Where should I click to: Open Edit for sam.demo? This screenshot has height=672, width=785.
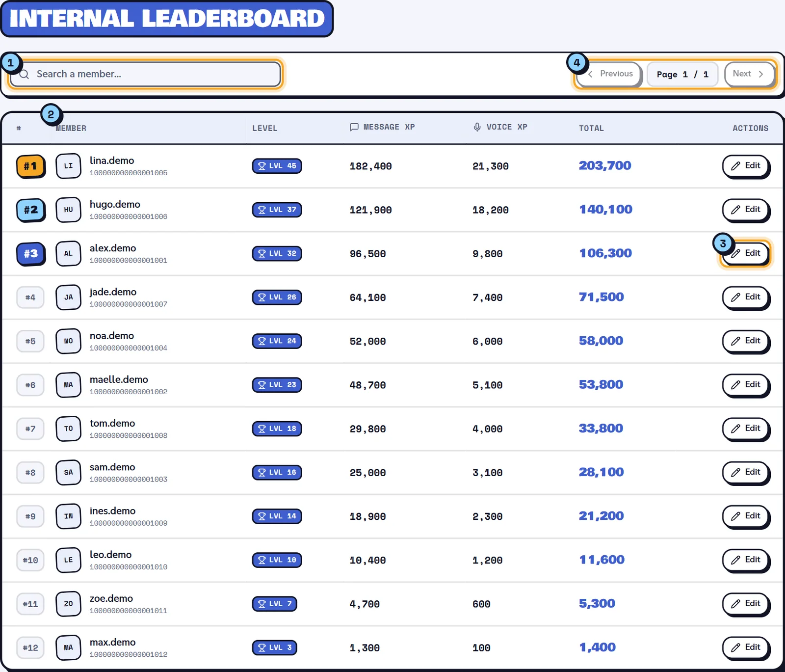[x=745, y=472]
